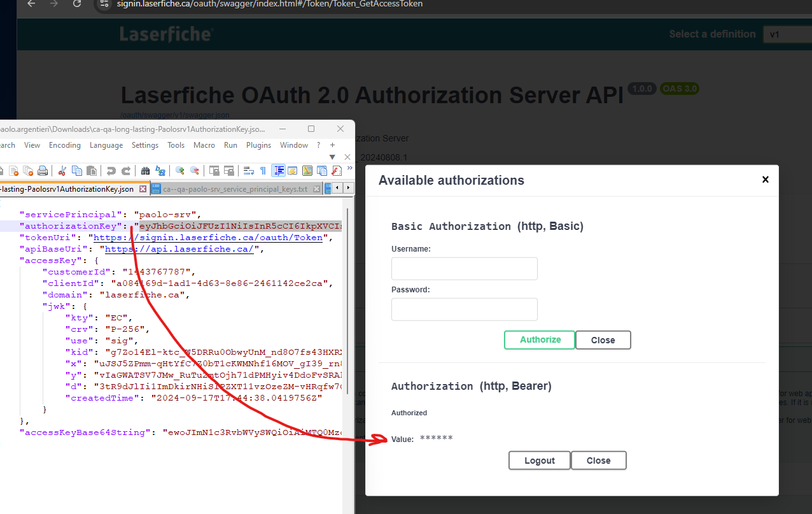Click the Logout button

[x=540, y=460]
